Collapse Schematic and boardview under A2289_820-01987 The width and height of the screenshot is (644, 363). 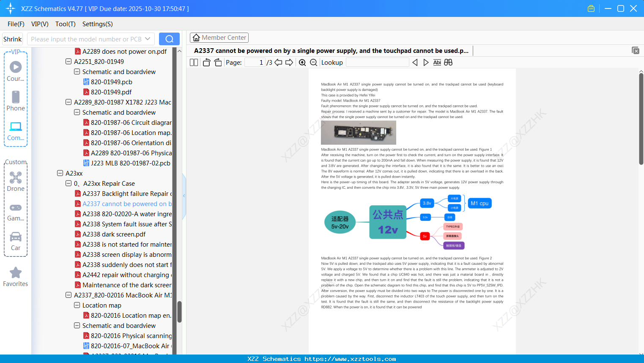[77, 112]
